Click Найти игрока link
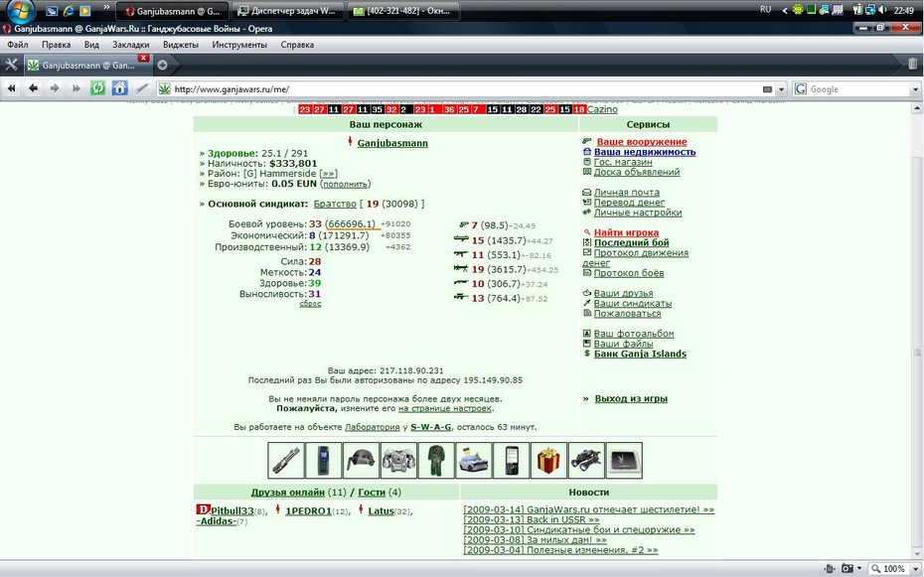924x577 pixels. point(626,232)
